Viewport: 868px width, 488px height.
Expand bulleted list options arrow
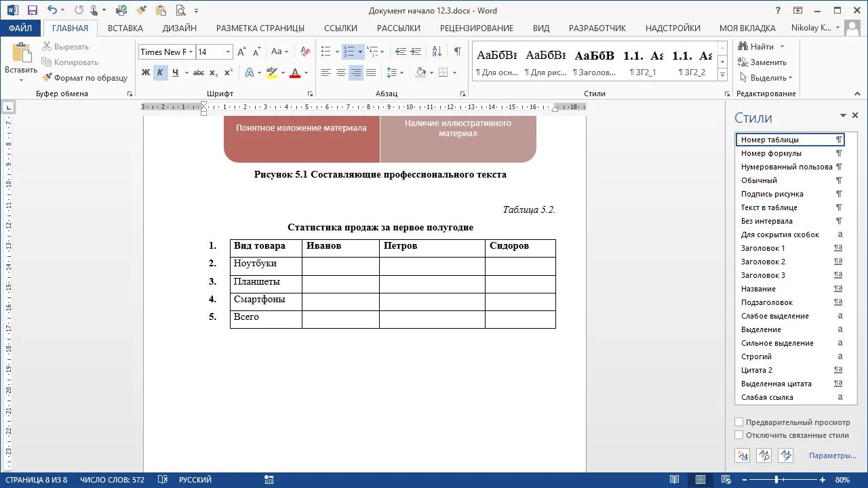click(336, 52)
